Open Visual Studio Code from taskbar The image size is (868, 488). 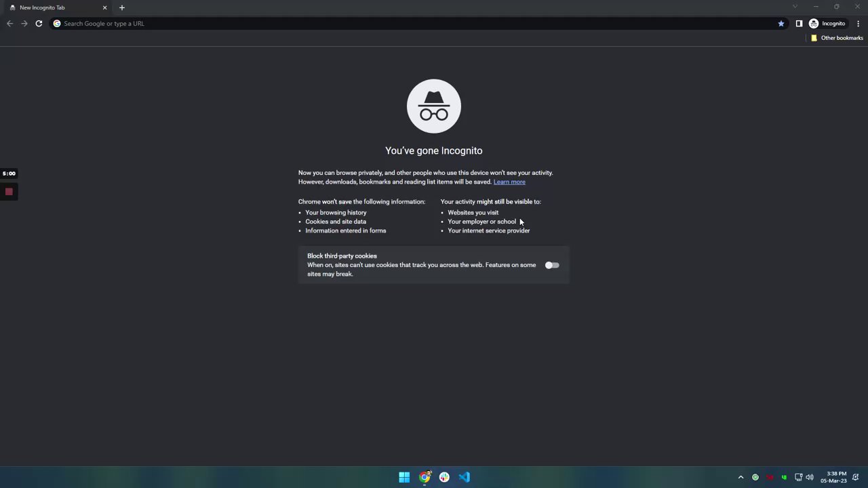tap(464, 477)
